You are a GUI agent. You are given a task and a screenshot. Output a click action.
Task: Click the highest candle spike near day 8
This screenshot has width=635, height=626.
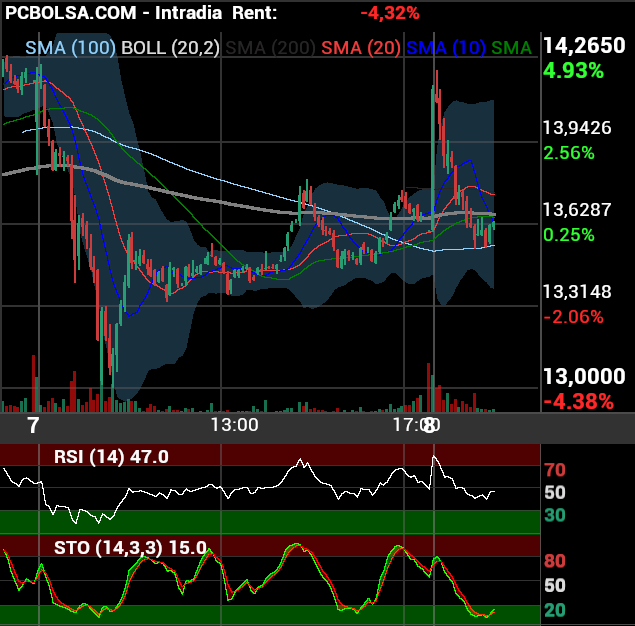[x=437, y=87]
